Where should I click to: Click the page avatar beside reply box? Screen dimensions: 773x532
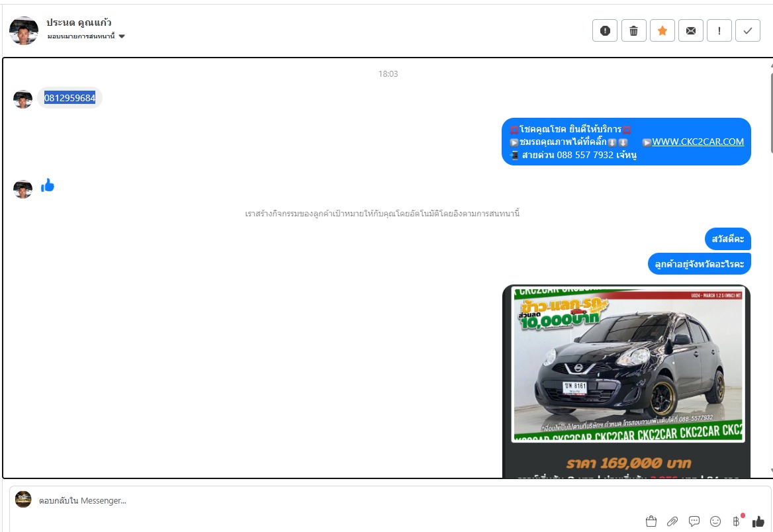click(23, 499)
